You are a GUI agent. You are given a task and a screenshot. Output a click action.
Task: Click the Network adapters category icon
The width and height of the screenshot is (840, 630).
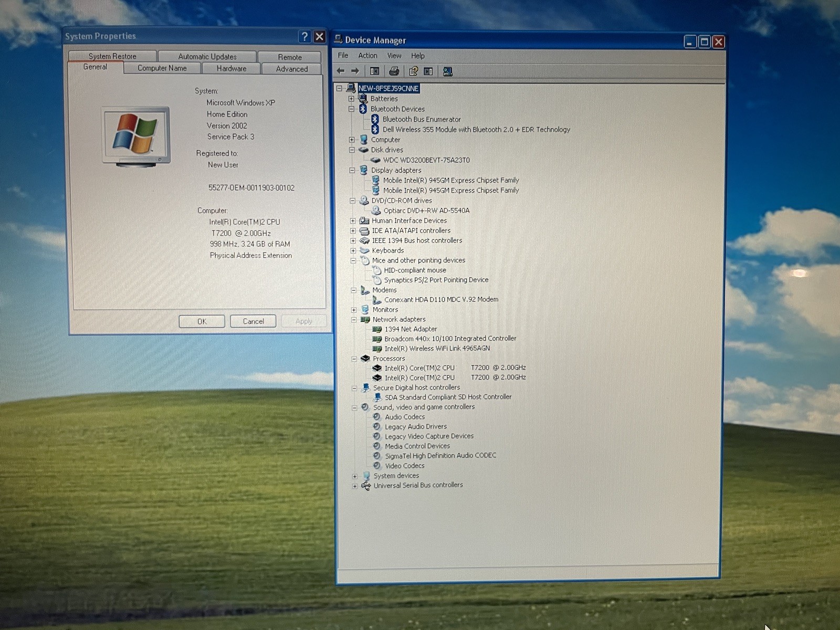click(365, 319)
